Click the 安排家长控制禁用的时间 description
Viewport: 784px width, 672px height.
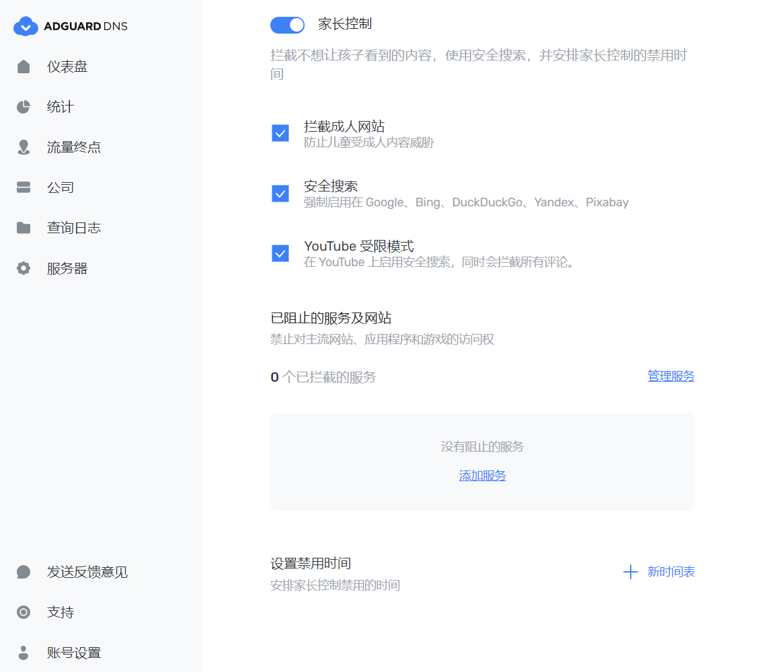(335, 585)
